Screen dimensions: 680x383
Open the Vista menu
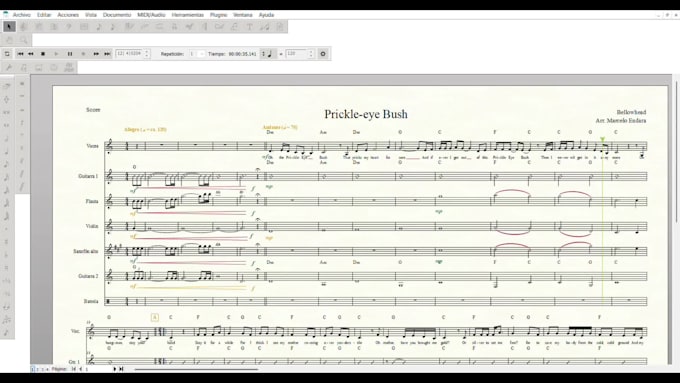[91, 15]
